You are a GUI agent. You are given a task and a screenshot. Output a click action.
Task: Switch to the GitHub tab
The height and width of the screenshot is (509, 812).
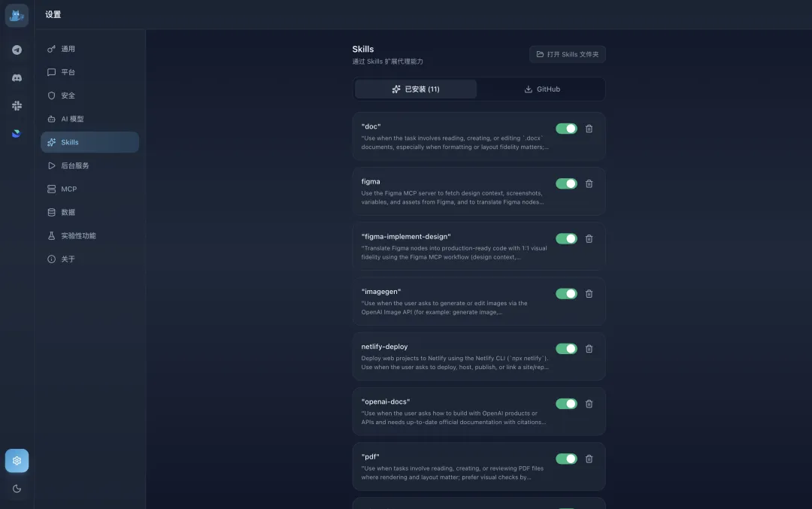click(x=542, y=89)
